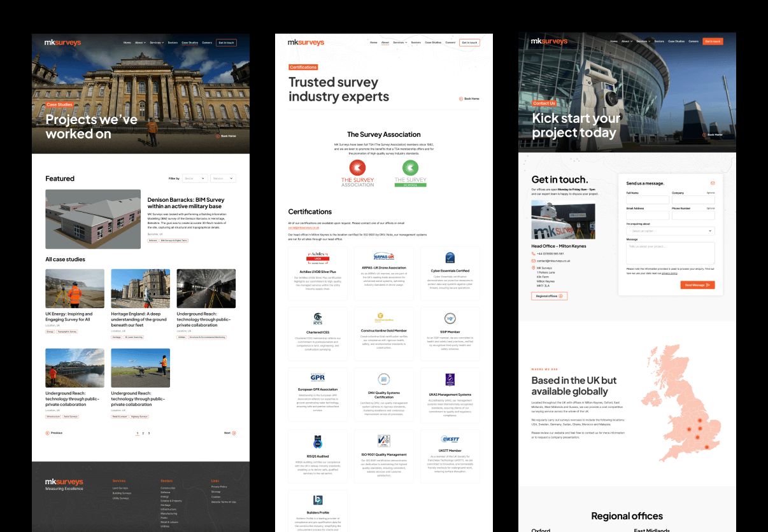Click the Send Message button
Screen dimensions: 768x532
pos(697,284)
